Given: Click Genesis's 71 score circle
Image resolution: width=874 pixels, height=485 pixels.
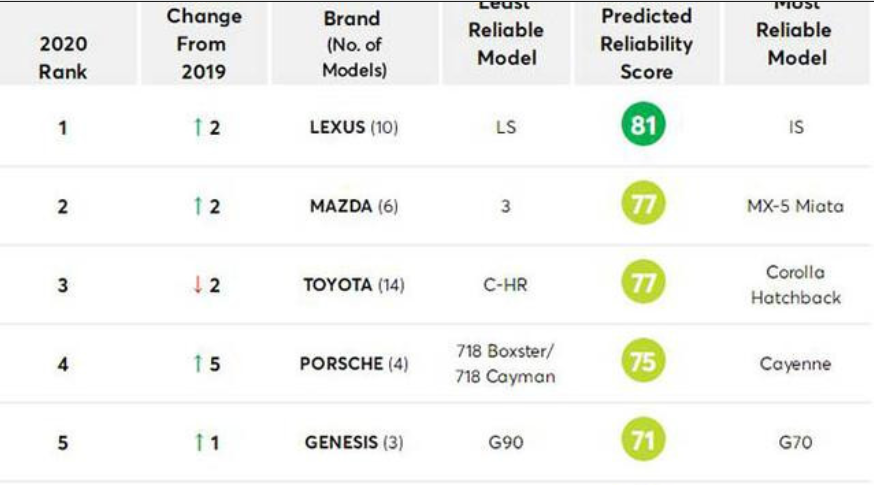Looking at the screenshot, I should coord(644,441).
